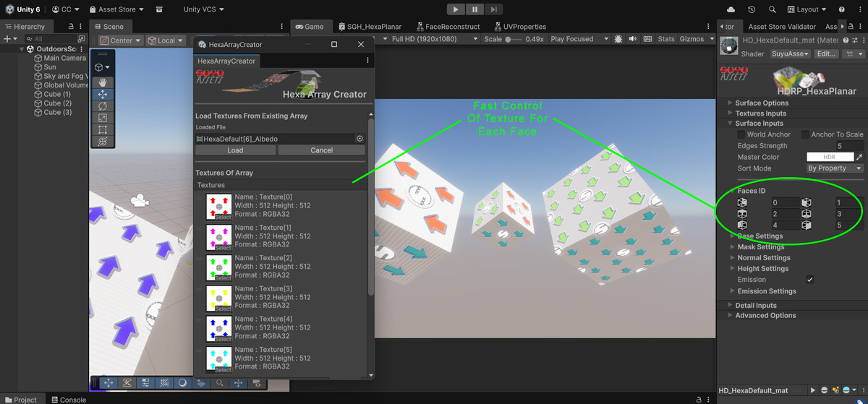Toggle mute audio speaker icon in Game view

tap(633, 39)
